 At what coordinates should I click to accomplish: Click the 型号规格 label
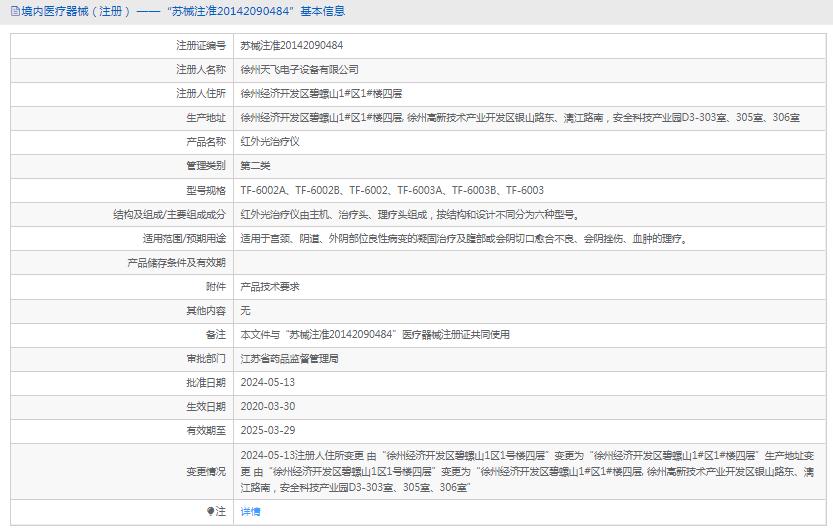pos(206,190)
